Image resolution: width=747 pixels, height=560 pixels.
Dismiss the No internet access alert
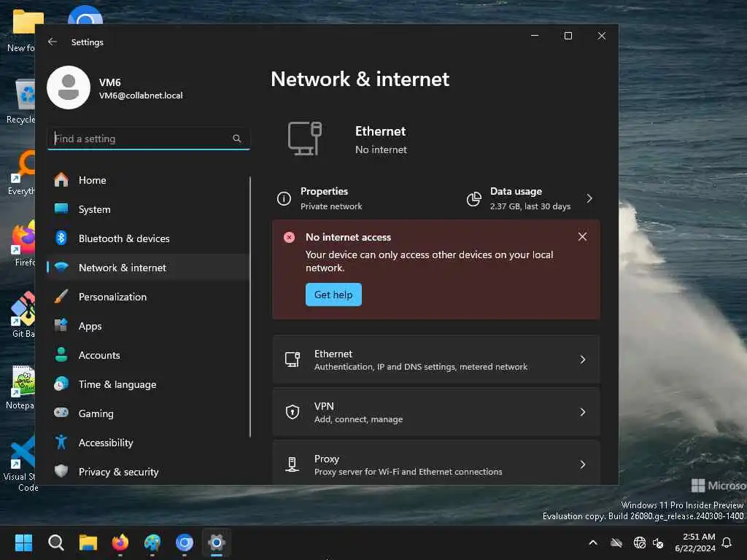point(582,237)
